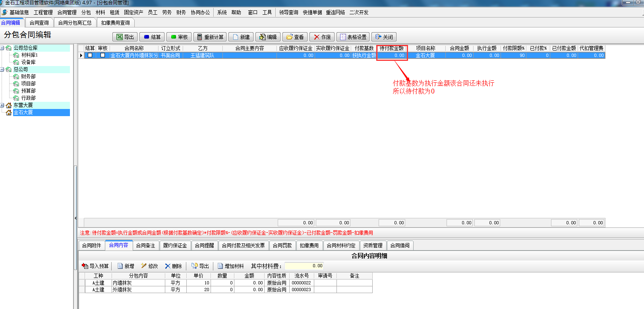This screenshot has width=644, height=309.
Task: Switch to 合同查询 tab
Action: 39,23
